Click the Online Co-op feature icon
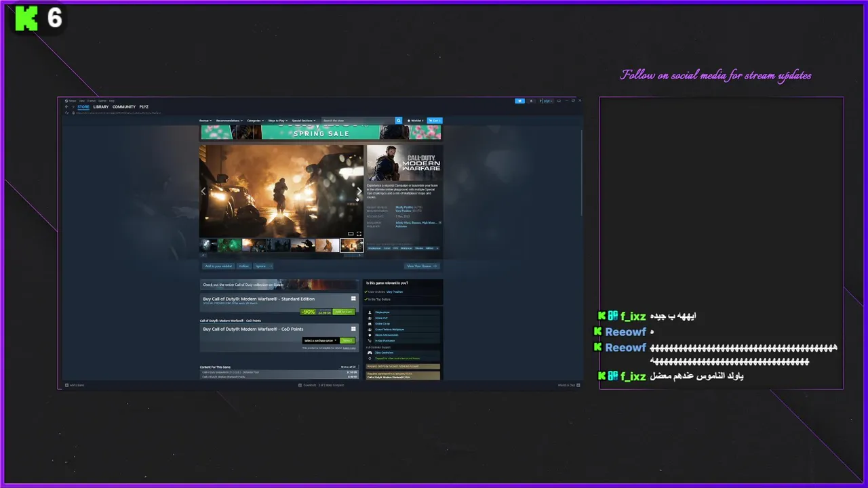 [370, 324]
